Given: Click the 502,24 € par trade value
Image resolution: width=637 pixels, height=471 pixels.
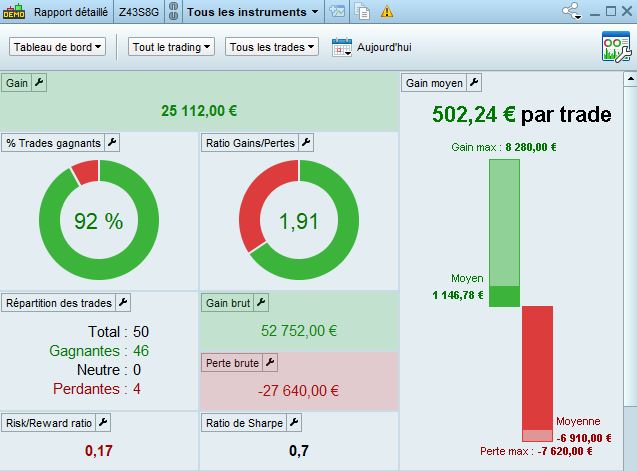Looking at the screenshot, I should click(521, 114).
